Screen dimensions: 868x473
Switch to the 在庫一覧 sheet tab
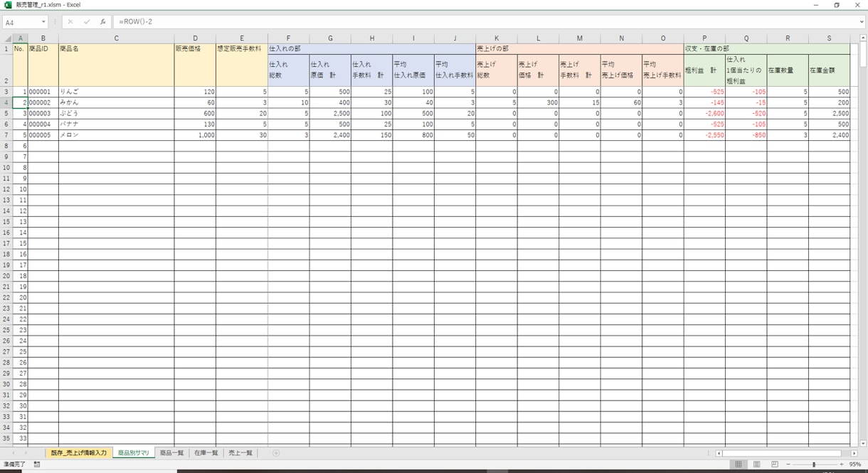click(x=206, y=453)
